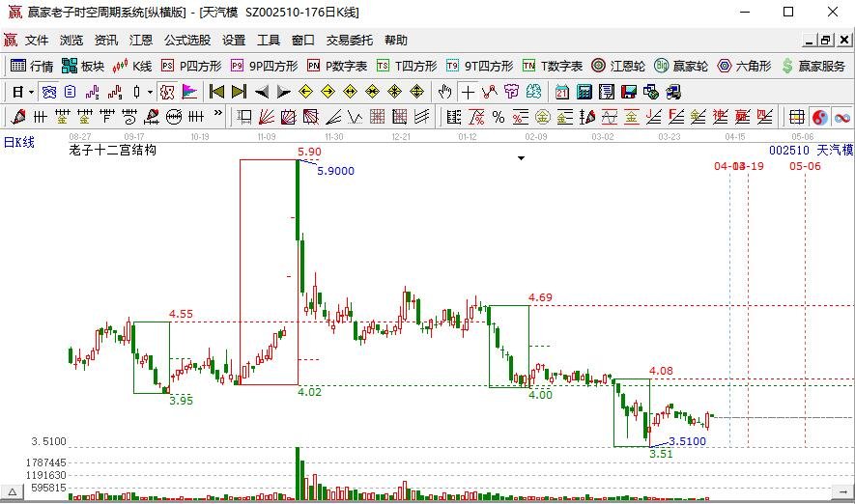
Task: Open 赢家服务 with the dollar icon
Action: (813, 66)
